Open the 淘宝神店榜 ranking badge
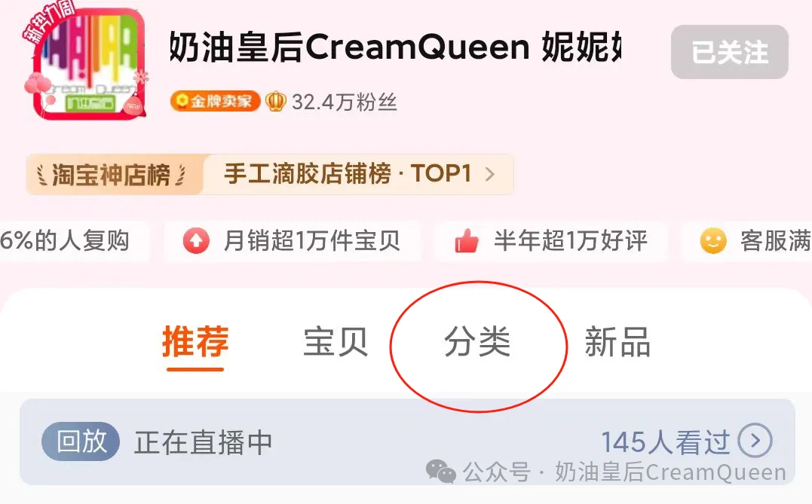Image resolution: width=812 pixels, height=504 pixels. click(x=112, y=174)
